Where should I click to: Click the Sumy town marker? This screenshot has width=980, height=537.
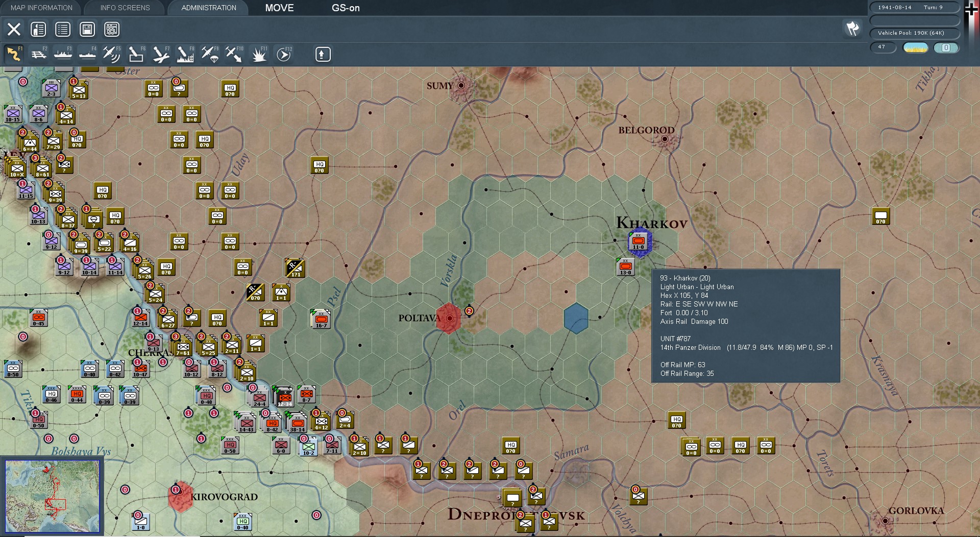[x=461, y=86]
